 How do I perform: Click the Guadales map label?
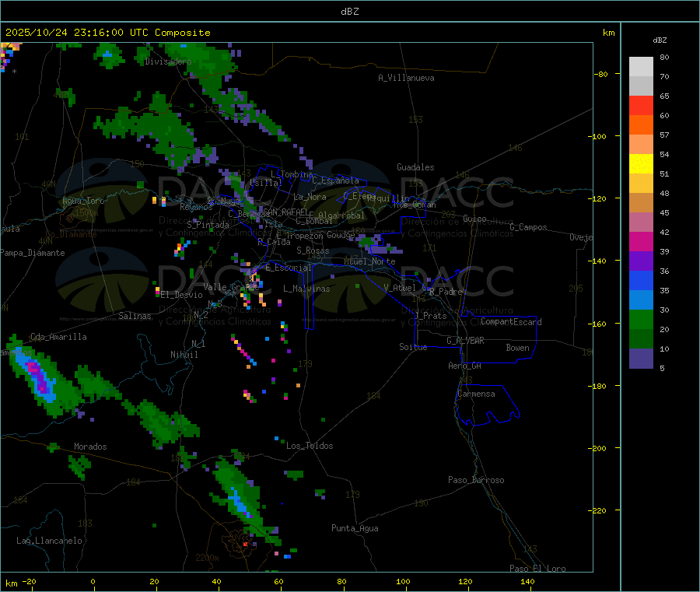pyautogui.click(x=415, y=167)
